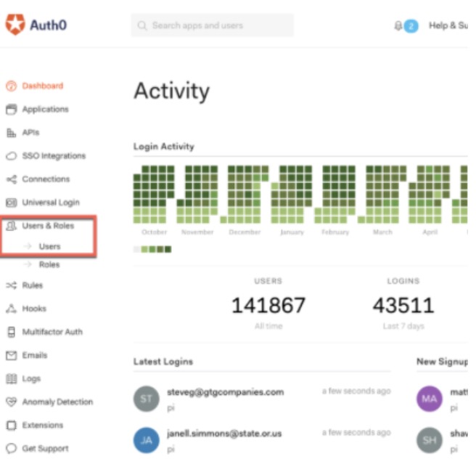Click the Search apps and users field
This screenshot has height=459, width=476.
(213, 25)
